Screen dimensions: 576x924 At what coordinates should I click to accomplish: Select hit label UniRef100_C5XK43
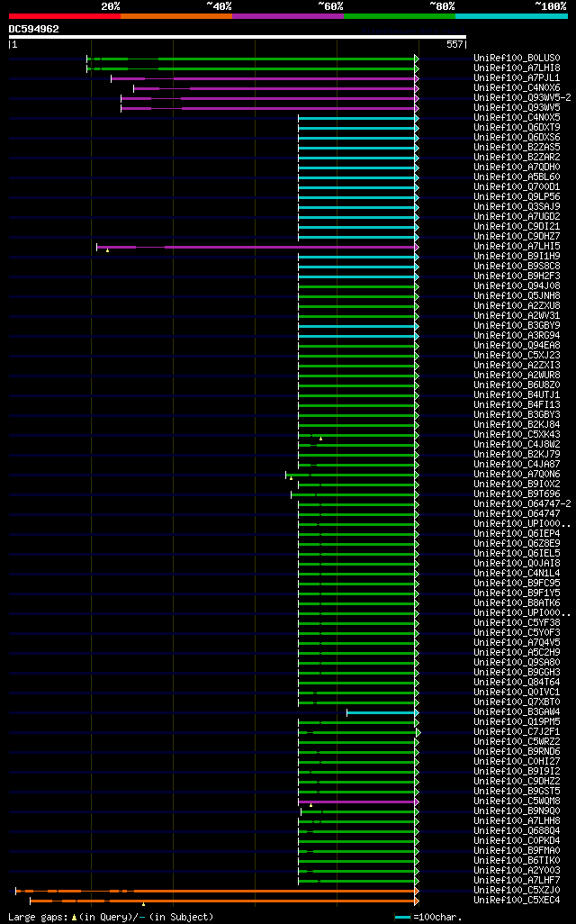click(x=517, y=435)
